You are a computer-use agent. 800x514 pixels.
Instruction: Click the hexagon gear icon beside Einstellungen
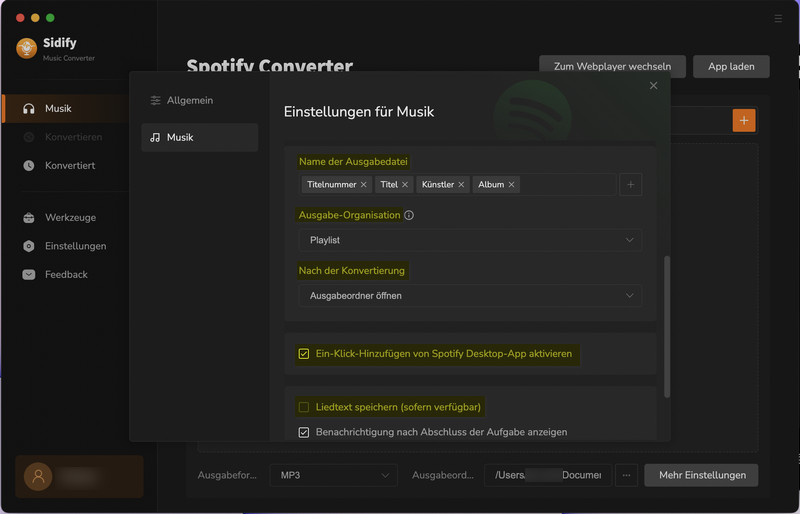point(29,246)
